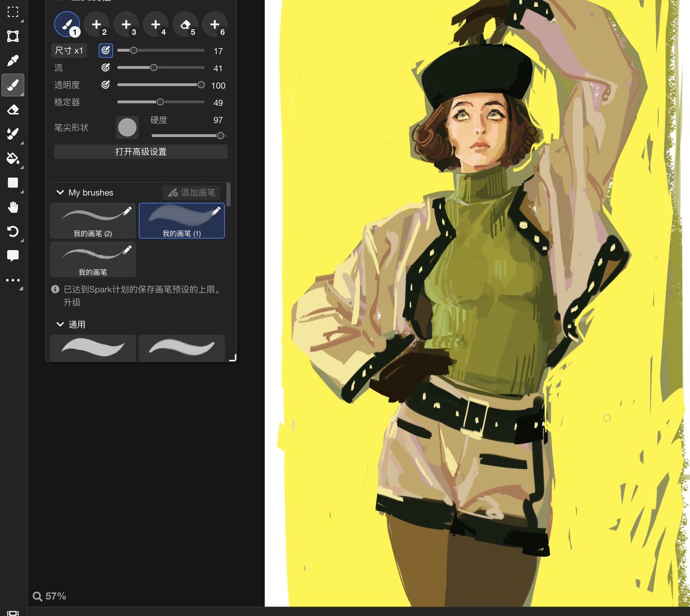Viewport: 690px width, 616px height.
Task: Select the Smudge/blend tool
Action: (x=13, y=134)
